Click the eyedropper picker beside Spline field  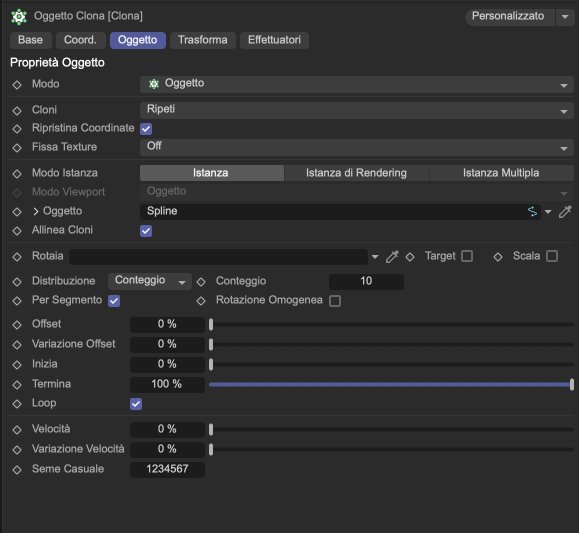(565, 212)
